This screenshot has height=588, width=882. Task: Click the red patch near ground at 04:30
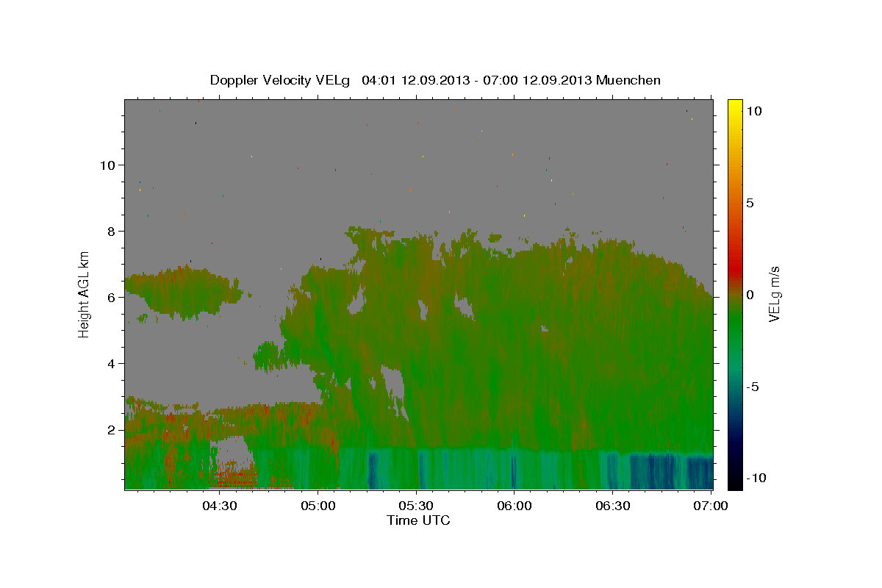235,479
